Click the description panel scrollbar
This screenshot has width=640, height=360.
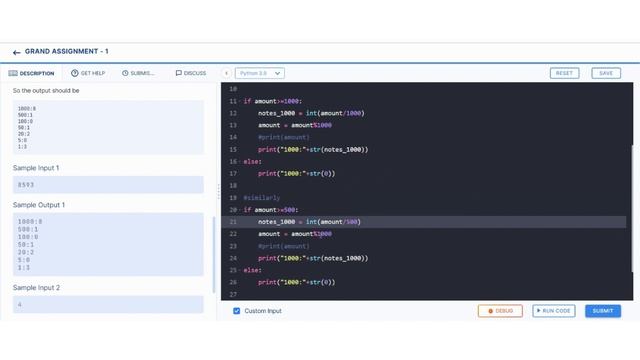tap(214, 255)
